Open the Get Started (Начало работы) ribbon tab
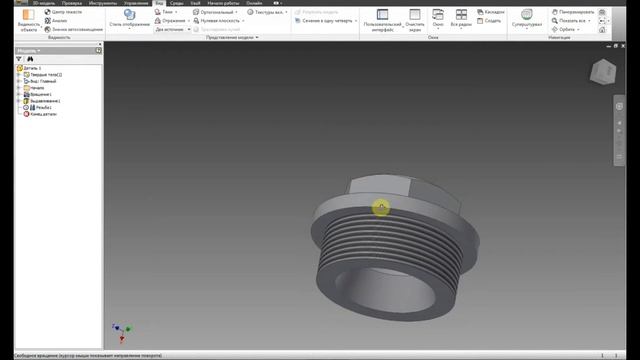Screen dimensions: 640x360 point(223,3)
